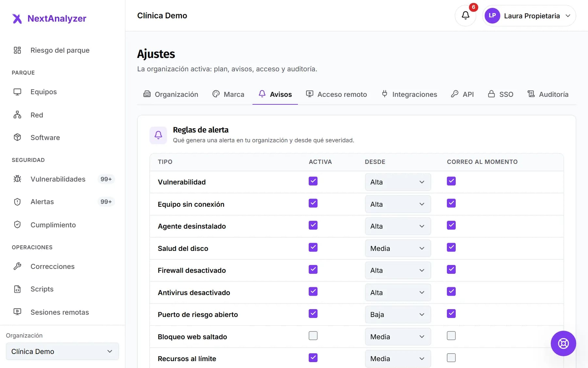Click the Alertas shield icon
This screenshot has height=368, width=588.
pyautogui.click(x=17, y=202)
